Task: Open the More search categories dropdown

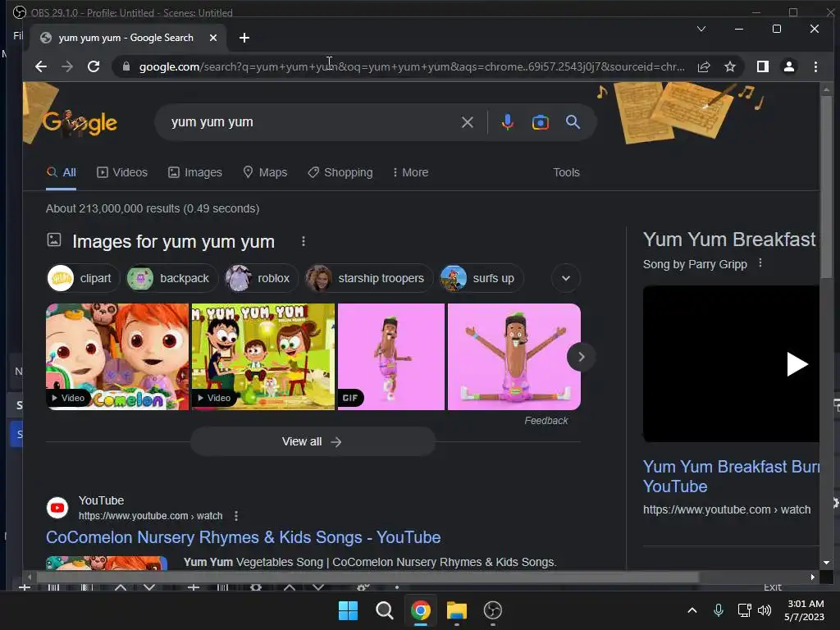Action: (x=410, y=172)
